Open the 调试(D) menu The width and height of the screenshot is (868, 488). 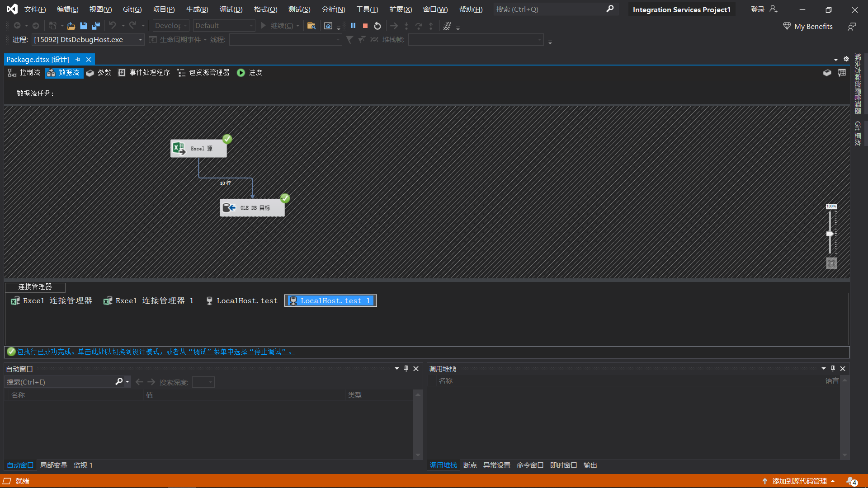231,9
